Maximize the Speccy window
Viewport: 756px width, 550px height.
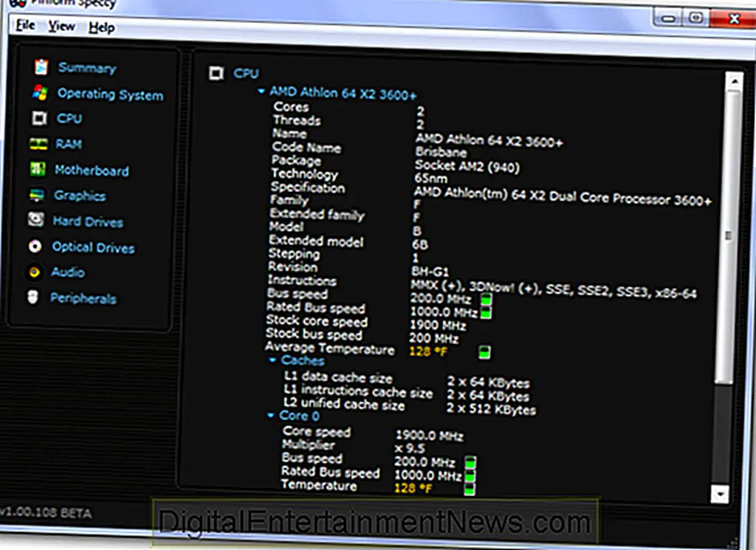pos(695,18)
